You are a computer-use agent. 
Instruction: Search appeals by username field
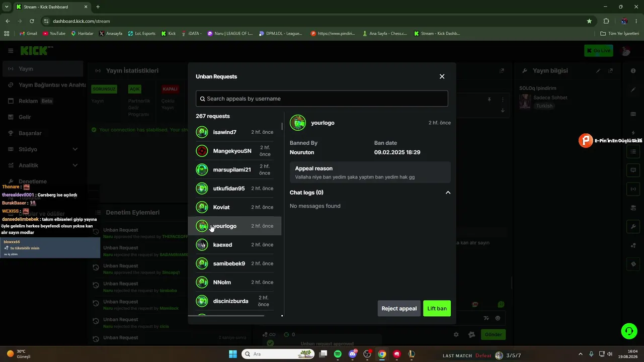click(x=322, y=99)
